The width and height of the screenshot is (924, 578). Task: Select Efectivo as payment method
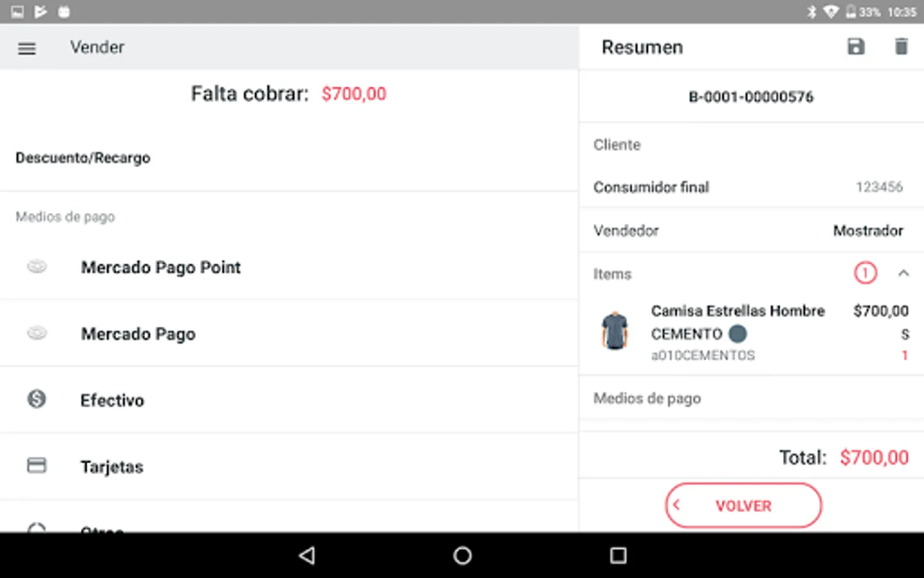tap(112, 400)
